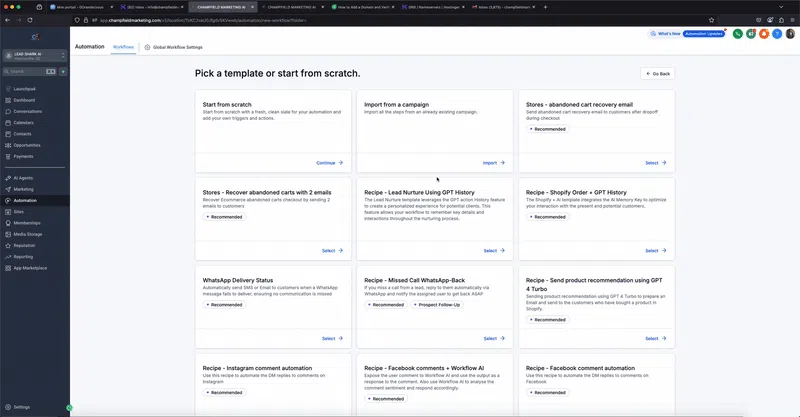Open the orange notifications bell
The height and width of the screenshot is (417, 800).
[764, 34]
